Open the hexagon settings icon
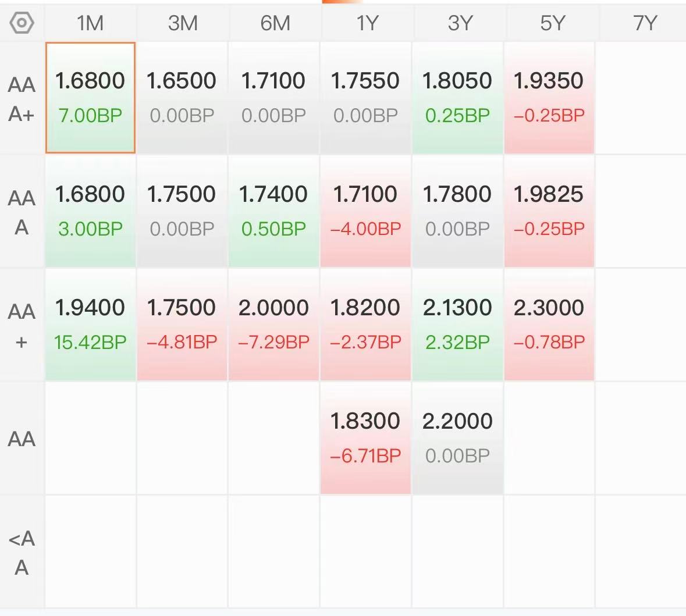Viewport: 686px width, 616px height. point(22,23)
